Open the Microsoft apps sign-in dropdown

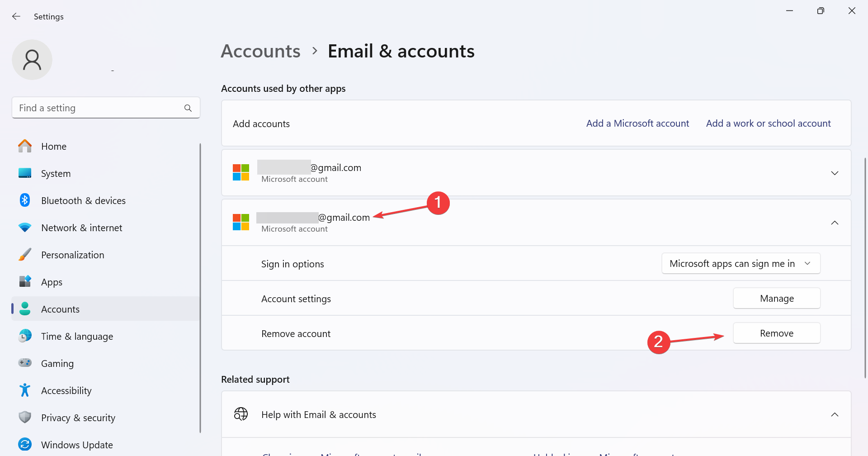click(x=741, y=263)
